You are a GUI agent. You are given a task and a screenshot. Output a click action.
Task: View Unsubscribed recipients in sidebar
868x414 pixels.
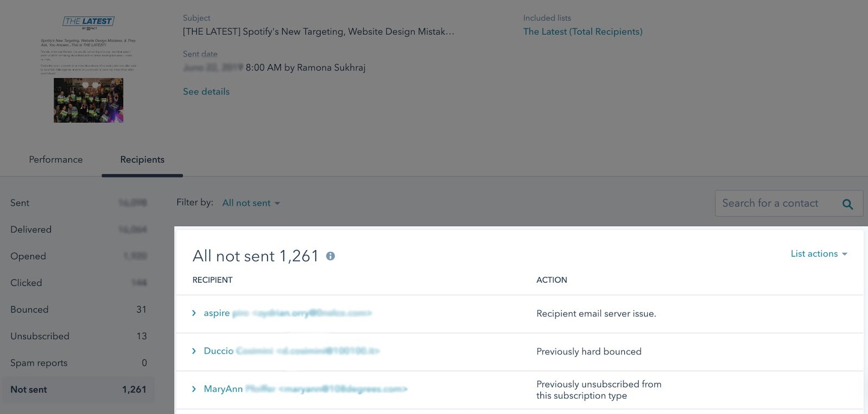40,336
